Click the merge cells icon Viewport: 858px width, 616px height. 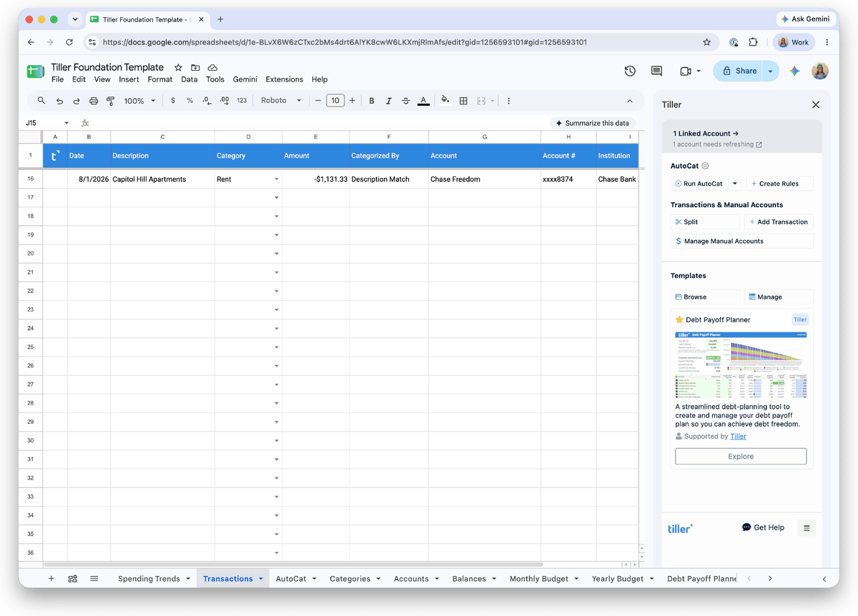coord(481,101)
